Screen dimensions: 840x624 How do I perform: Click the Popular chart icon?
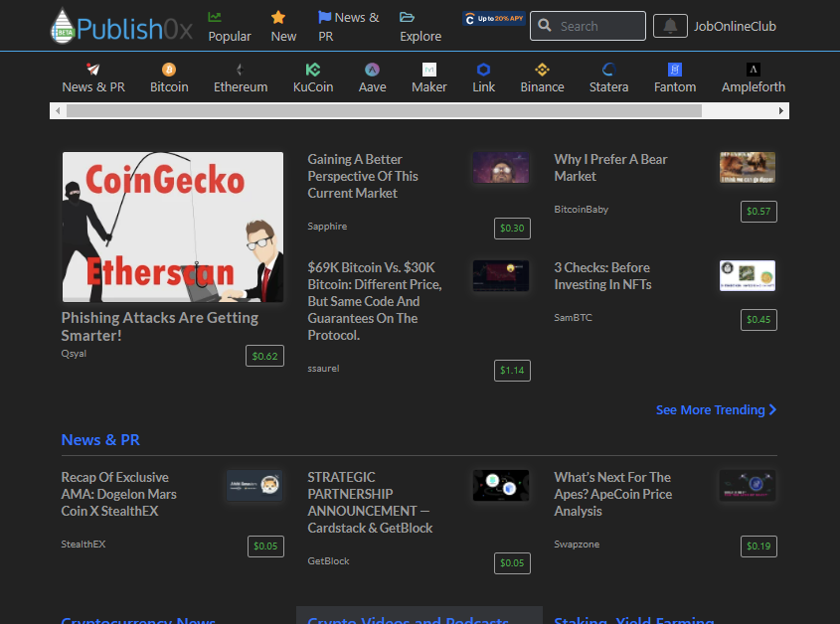point(215,17)
